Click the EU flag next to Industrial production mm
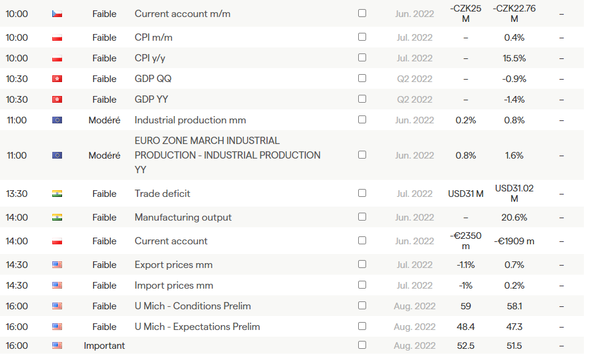This screenshot has width=596, height=364. (57, 120)
